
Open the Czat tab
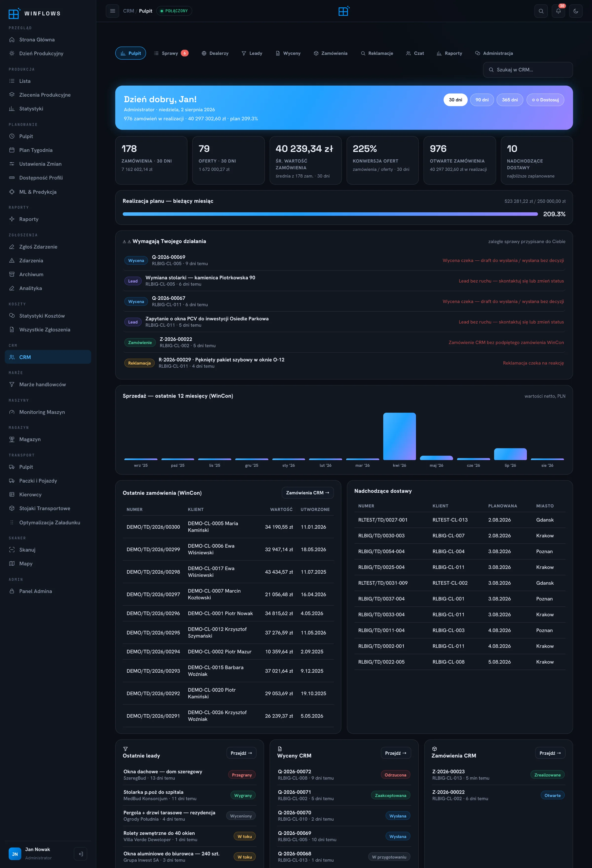[415, 54]
